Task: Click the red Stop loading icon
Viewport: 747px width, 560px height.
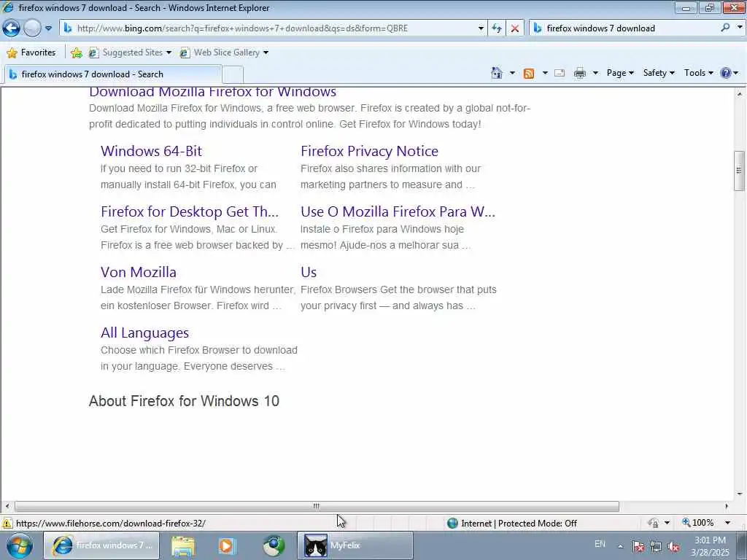Action: [x=514, y=28]
